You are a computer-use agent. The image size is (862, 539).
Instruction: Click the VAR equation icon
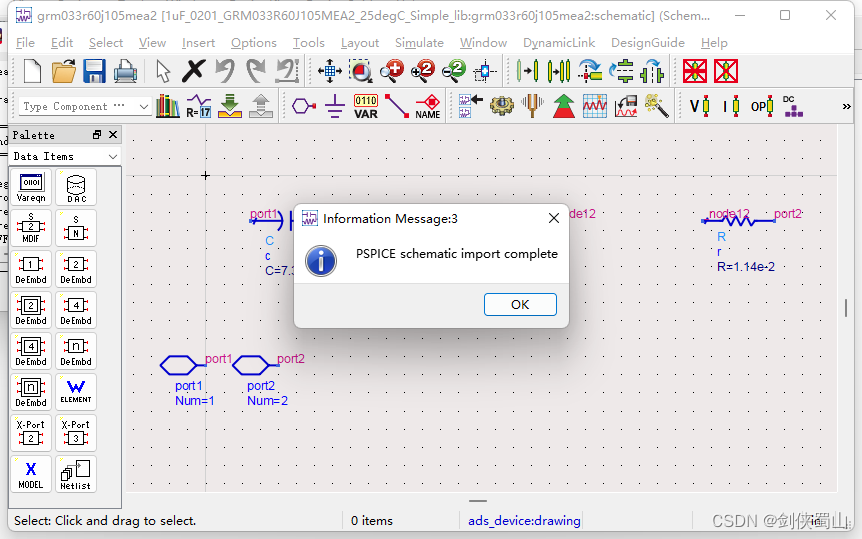pyautogui.click(x=366, y=106)
